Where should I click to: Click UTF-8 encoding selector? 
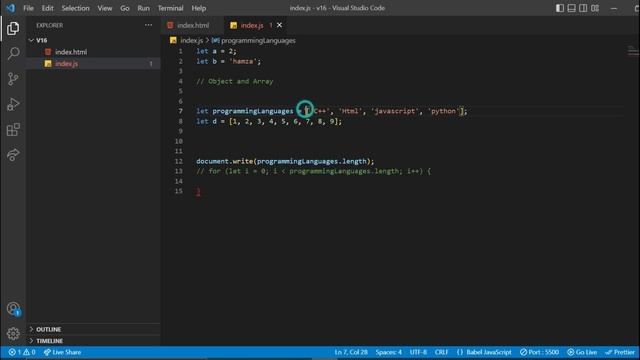418,352
